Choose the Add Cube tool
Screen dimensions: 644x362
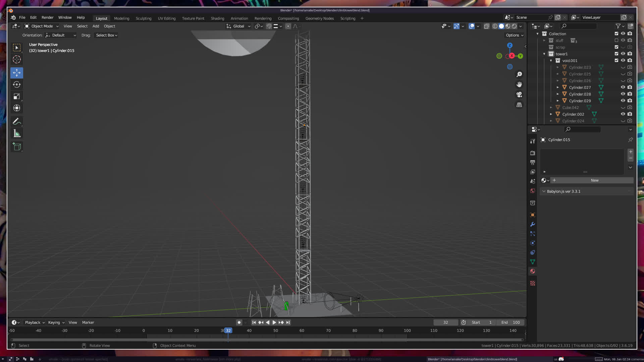coord(17,147)
